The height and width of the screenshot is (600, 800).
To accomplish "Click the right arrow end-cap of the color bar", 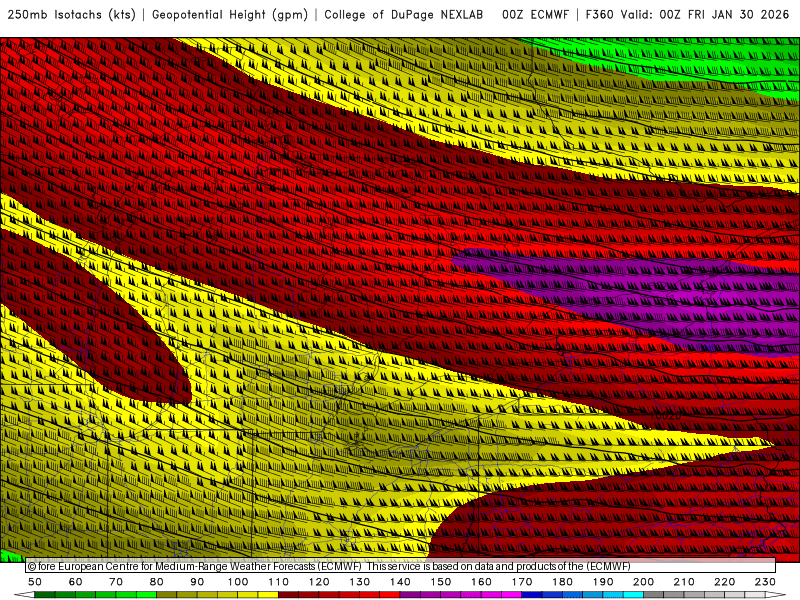I will coord(776,595).
